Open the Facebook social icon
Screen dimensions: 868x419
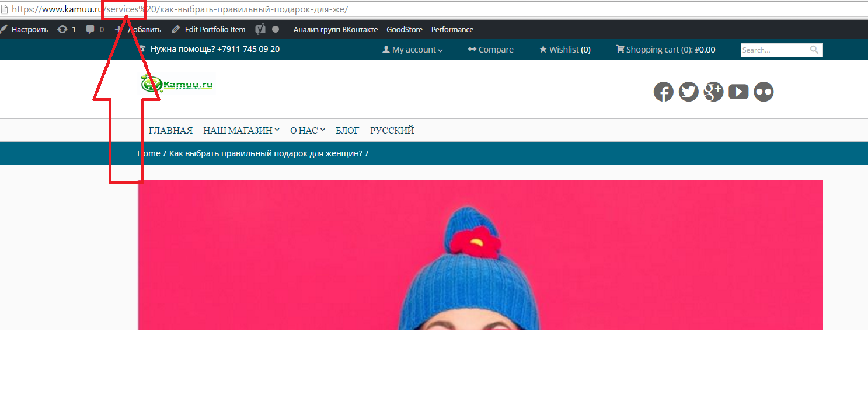663,92
